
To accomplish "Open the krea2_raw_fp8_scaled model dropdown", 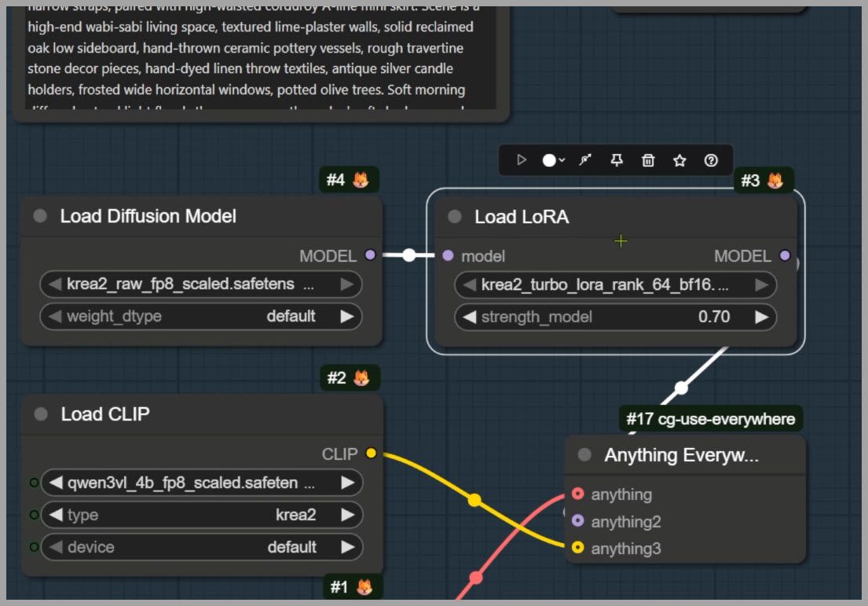I will [200, 285].
